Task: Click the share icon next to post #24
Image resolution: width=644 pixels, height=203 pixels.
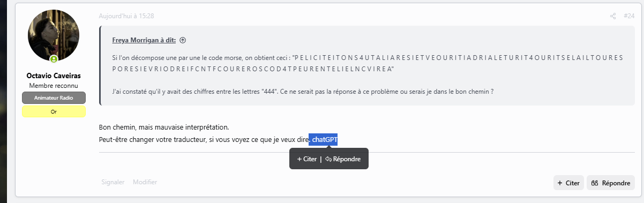Action: point(613,16)
